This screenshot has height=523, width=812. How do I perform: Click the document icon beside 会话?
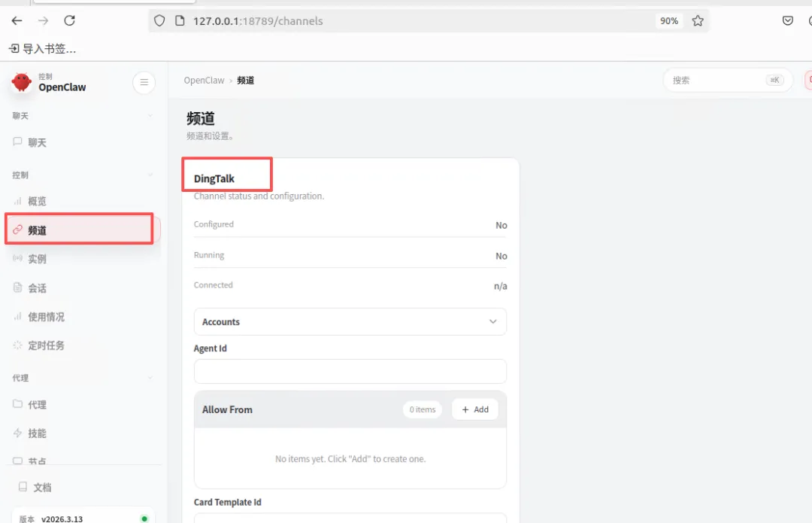point(17,287)
